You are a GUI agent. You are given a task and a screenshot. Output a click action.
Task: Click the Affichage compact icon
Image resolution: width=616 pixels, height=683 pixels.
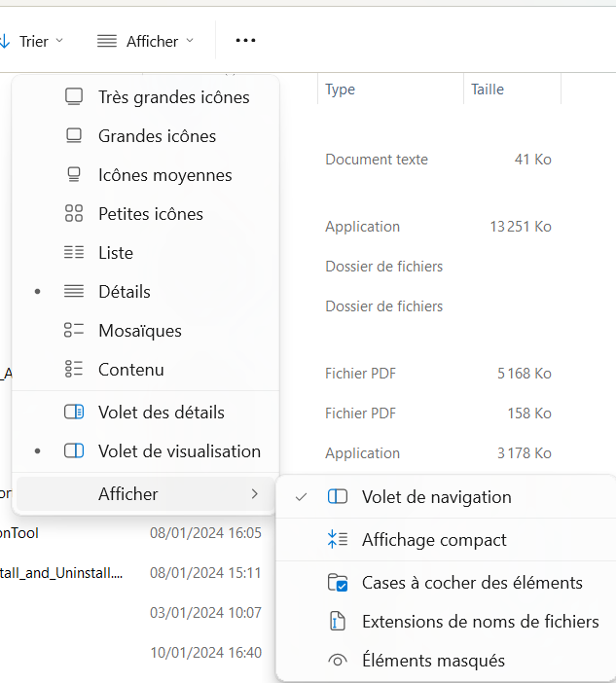[x=338, y=540]
